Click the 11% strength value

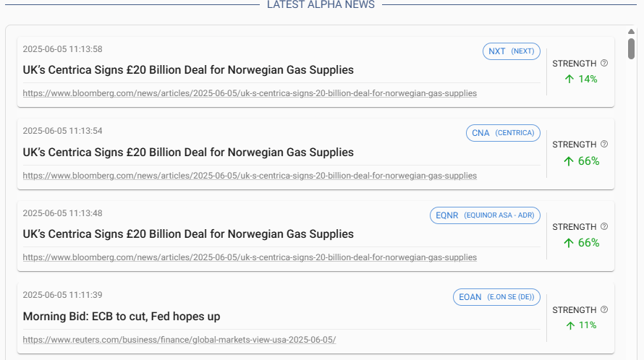(588, 325)
